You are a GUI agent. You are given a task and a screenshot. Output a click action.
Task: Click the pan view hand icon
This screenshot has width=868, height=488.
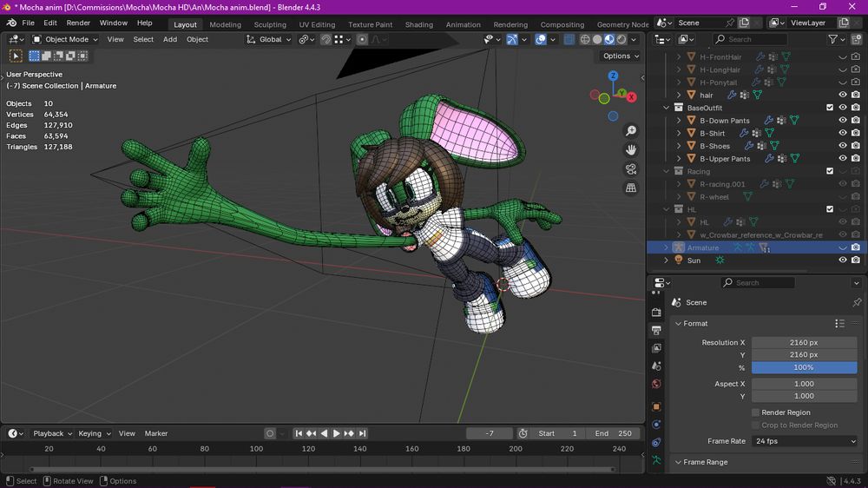[x=630, y=149]
